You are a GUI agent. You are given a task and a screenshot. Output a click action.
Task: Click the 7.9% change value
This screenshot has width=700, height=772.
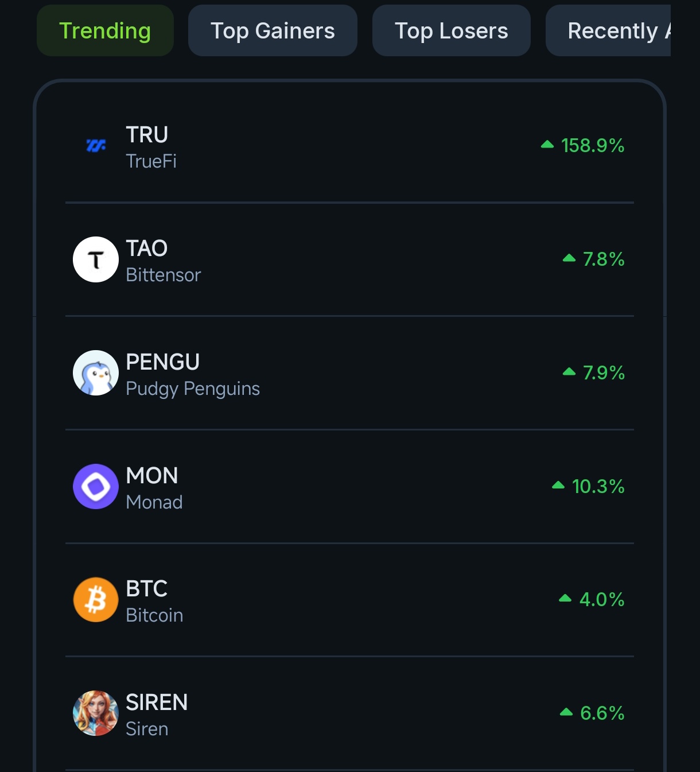604,373
